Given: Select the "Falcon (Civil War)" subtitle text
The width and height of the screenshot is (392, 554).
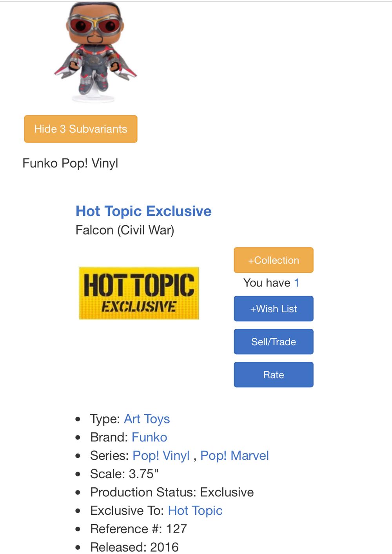Looking at the screenshot, I should (125, 230).
